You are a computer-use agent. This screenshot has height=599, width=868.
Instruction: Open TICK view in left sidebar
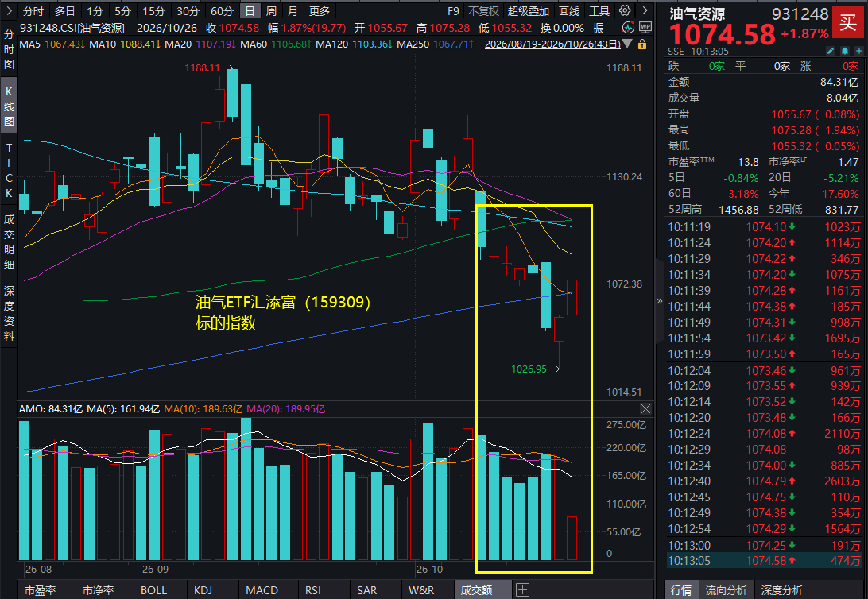pos(9,170)
